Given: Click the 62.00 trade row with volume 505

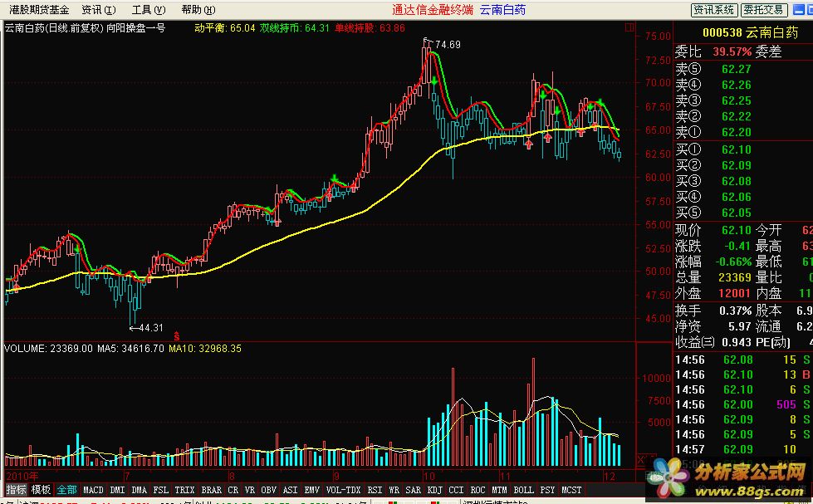Looking at the screenshot, I should click(x=743, y=404).
